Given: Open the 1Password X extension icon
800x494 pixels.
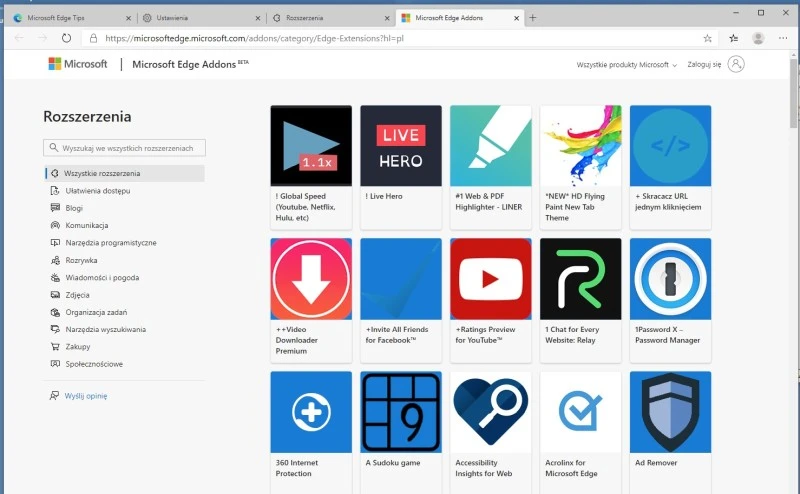Looking at the screenshot, I should (x=670, y=279).
